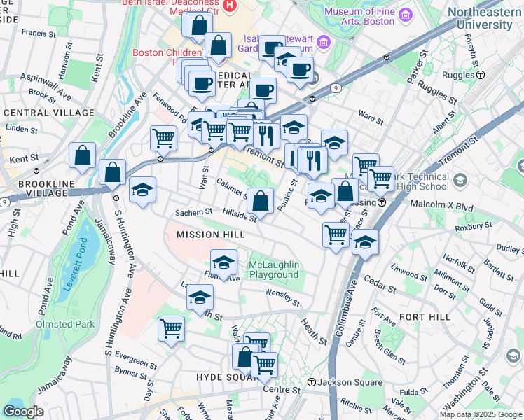Click the Map data ©2025 Google text

481,414
